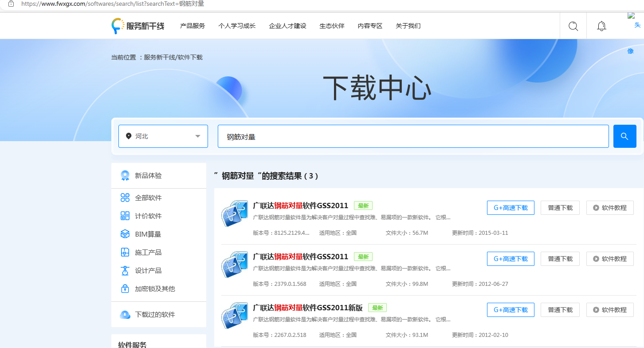This screenshot has width=644, height=348.
Task: Open 软件教程 for GSS2011新版
Action: (x=610, y=310)
